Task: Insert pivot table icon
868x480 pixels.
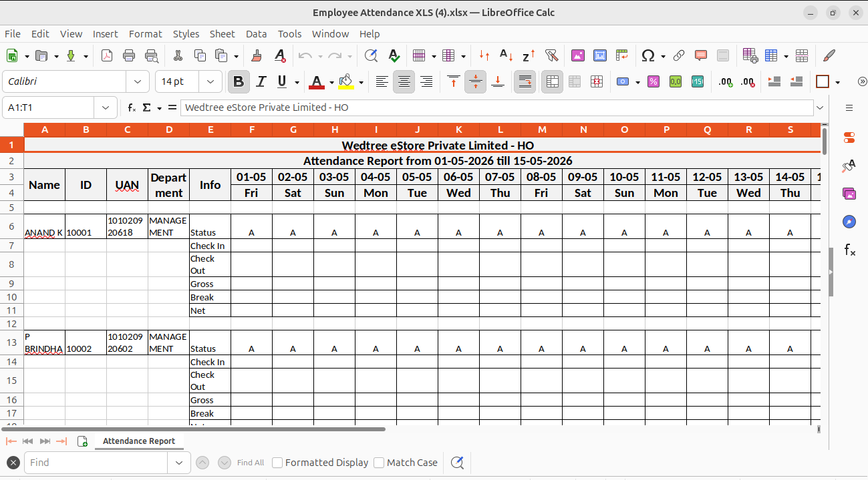Action: 622,56
